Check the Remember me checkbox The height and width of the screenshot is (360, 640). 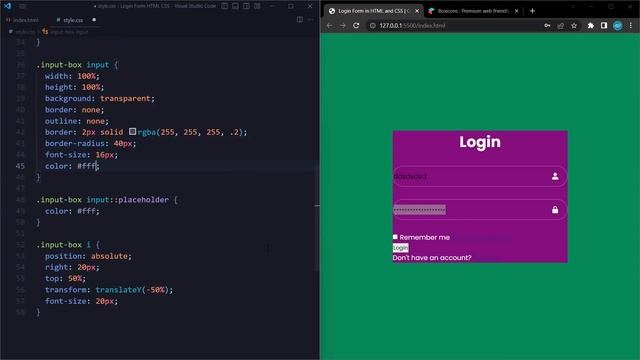[395, 237]
